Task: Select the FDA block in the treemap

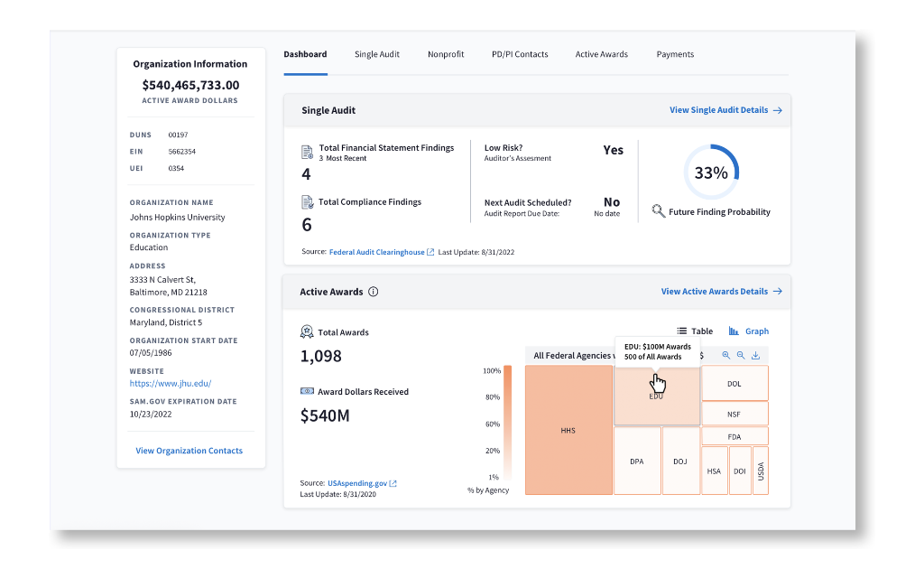Action: coord(735,436)
